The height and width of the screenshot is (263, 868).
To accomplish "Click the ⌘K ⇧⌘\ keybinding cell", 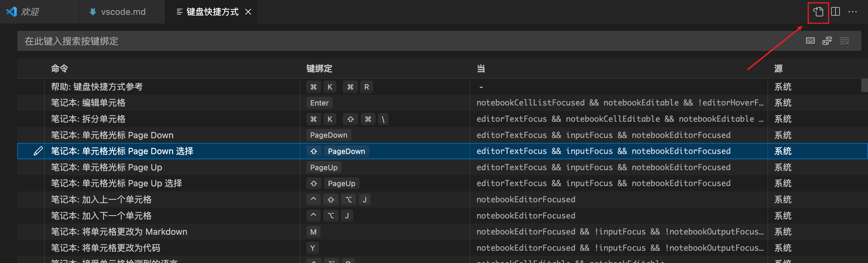I will click(x=347, y=119).
